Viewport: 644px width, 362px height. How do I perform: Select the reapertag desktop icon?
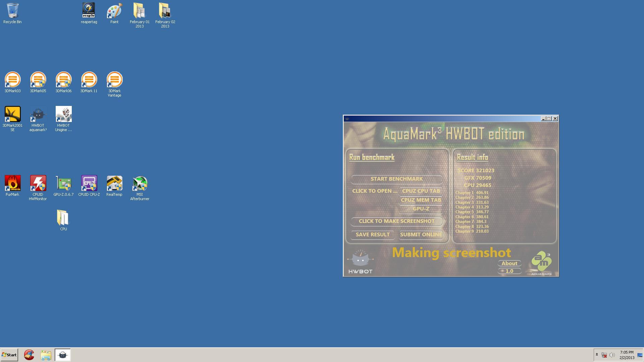click(x=89, y=13)
